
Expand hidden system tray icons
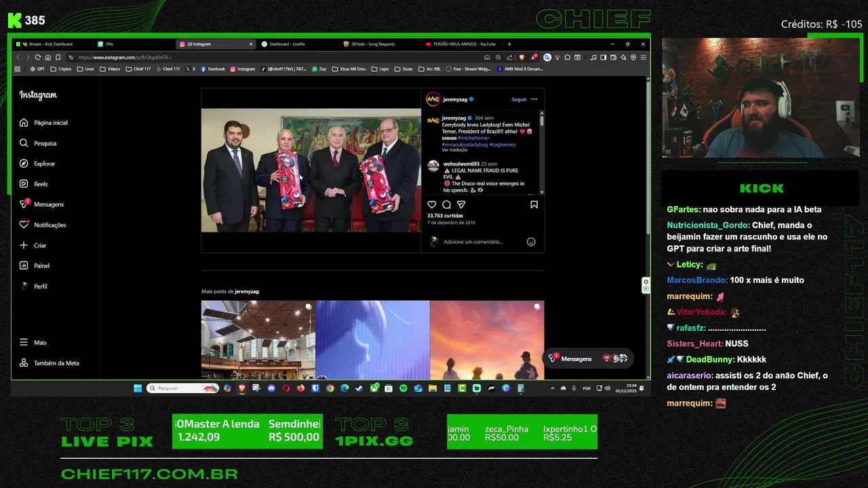tap(552, 388)
